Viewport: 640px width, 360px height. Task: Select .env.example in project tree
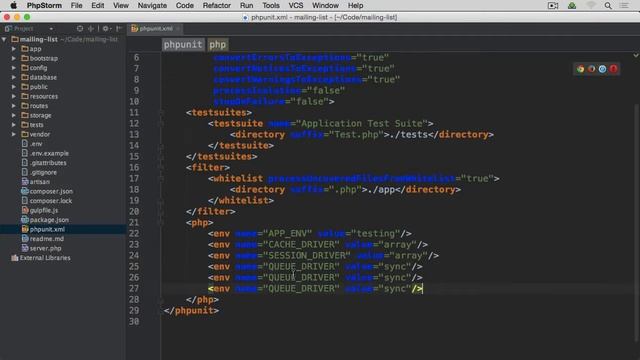pos(49,153)
